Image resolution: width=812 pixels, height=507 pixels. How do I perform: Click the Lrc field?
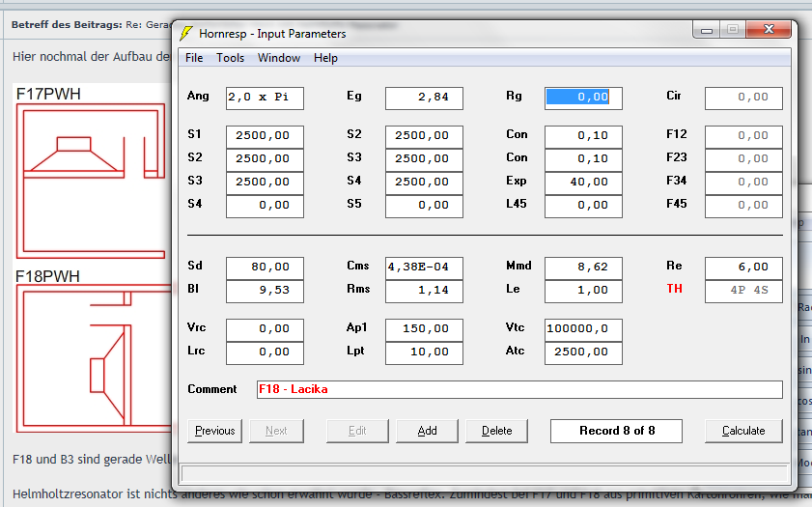265,353
